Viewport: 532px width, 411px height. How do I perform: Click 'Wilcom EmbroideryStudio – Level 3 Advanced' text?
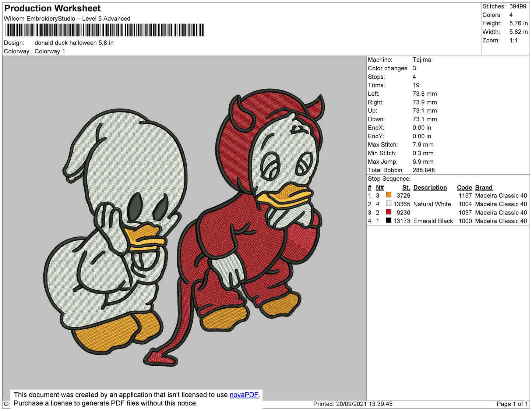coord(67,19)
